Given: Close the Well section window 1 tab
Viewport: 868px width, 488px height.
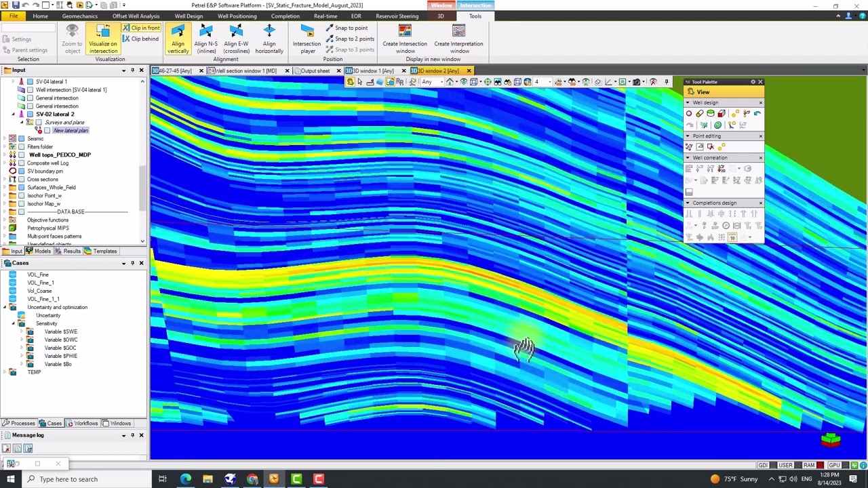Looking at the screenshot, I should (x=287, y=71).
